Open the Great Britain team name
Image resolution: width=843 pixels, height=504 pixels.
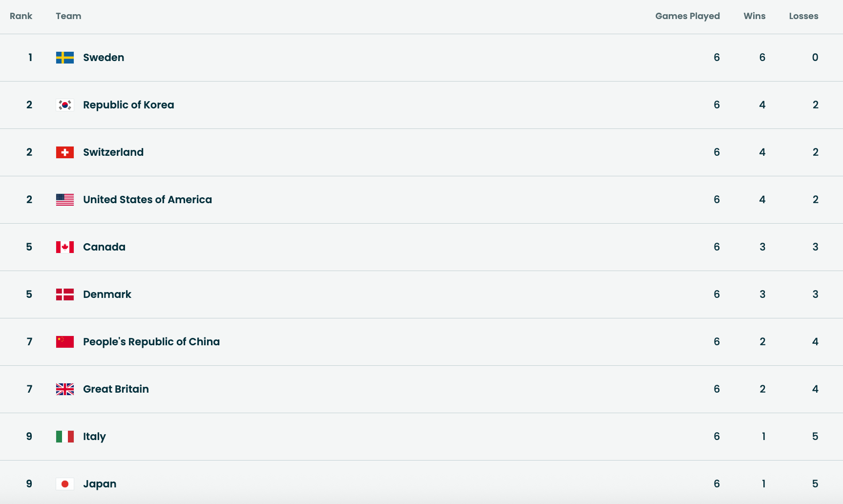pos(116,389)
